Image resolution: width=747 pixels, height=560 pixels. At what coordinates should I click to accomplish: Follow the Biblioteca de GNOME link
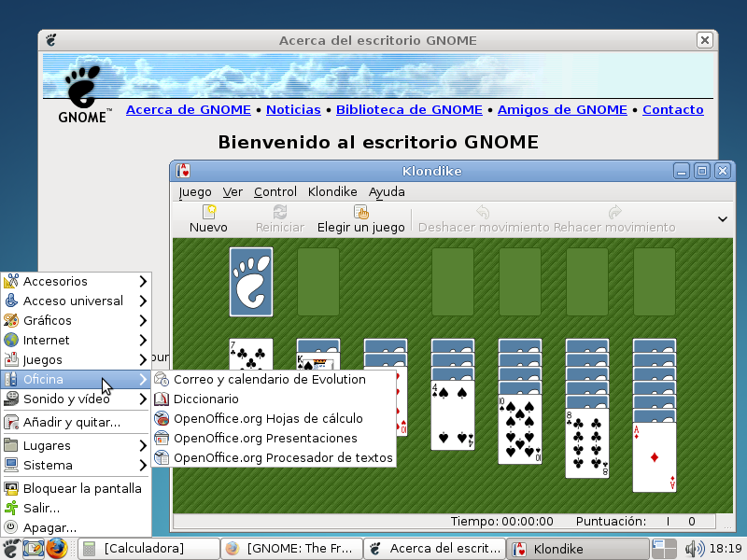click(x=409, y=109)
